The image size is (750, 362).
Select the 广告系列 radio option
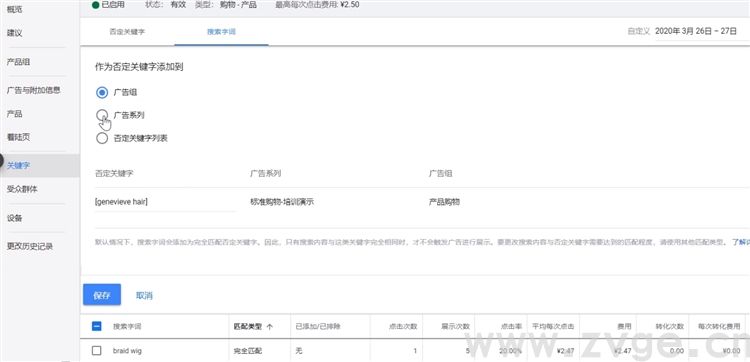[x=102, y=115]
